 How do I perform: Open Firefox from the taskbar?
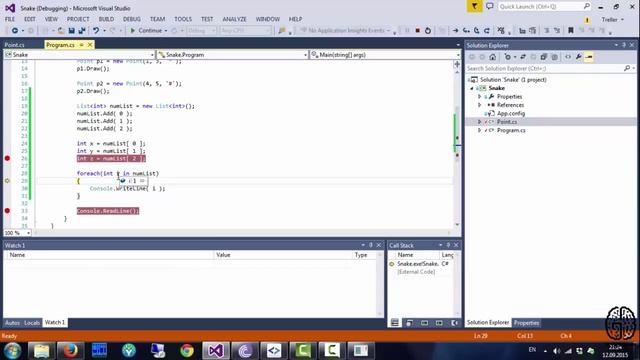[x=70, y=350]
